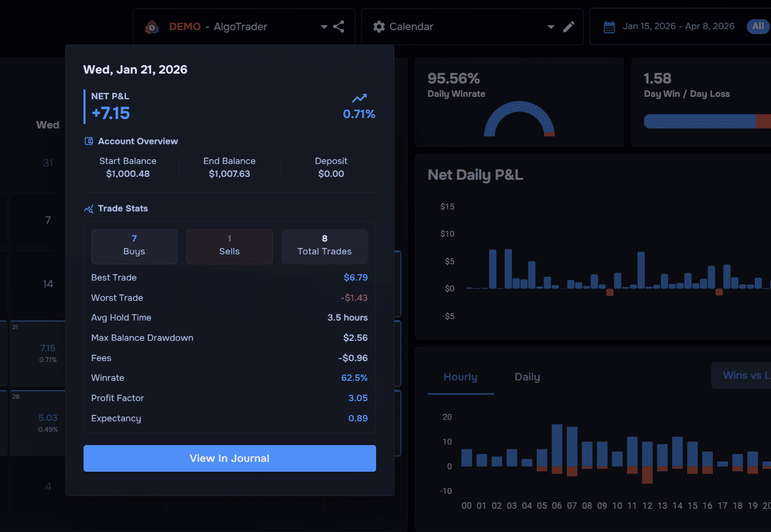
Task: Click the share icon beside AlgoTrader
Action: [339, 27]
